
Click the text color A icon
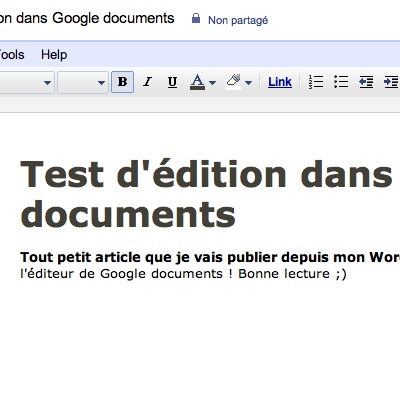pos(197,82)
